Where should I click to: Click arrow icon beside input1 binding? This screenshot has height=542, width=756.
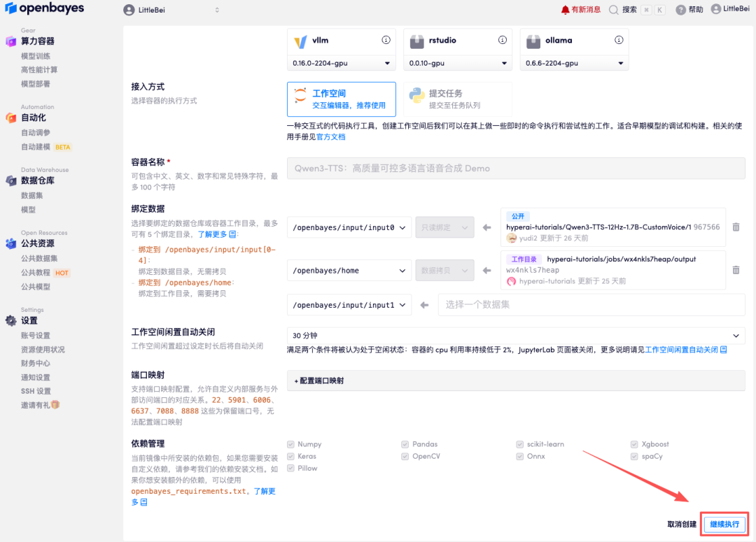coord(424,305)
